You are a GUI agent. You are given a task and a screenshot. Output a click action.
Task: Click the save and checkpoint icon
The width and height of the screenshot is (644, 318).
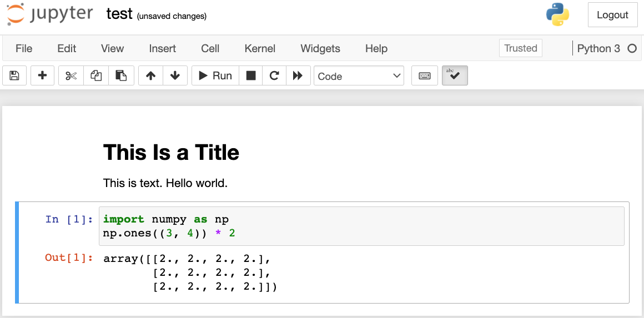pyautogui.click(x=14, y=76)
